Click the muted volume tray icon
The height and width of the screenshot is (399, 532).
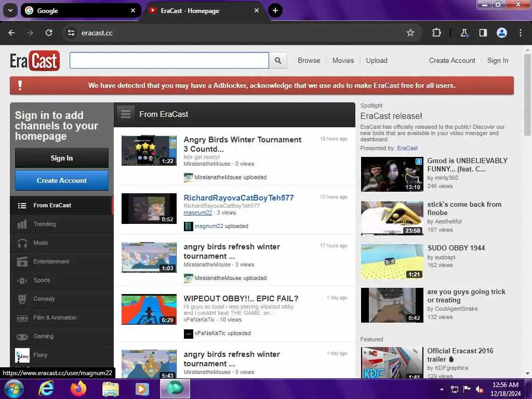(480, 390)
